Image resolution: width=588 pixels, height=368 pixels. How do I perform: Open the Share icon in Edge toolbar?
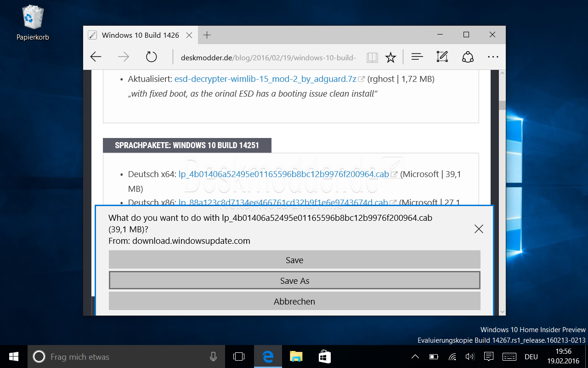click(468, 57)
